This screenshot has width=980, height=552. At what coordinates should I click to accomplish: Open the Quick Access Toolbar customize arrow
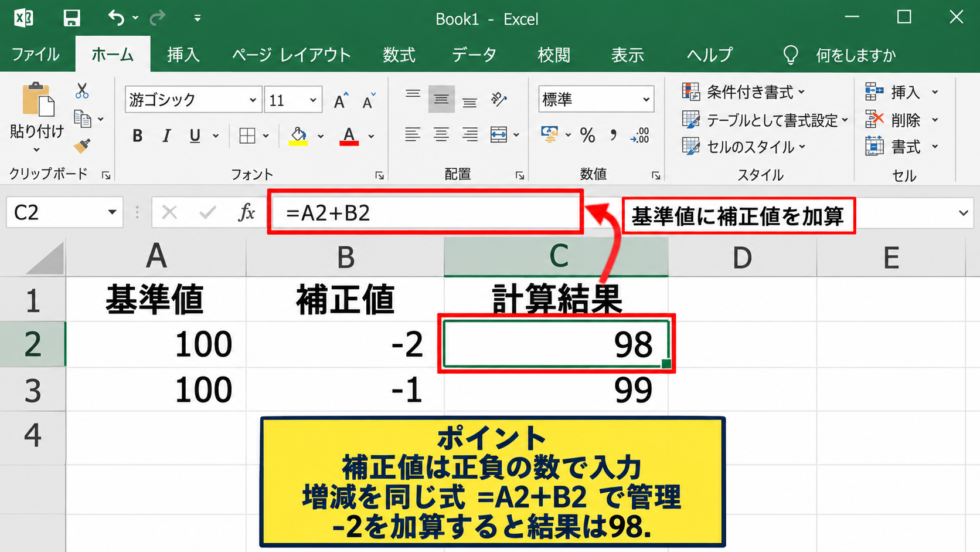tap(198, 18)
